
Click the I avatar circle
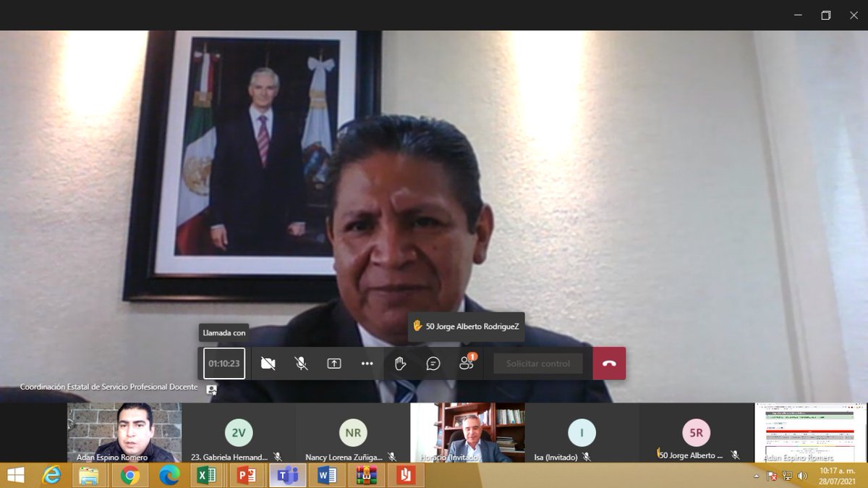[582, 432]
